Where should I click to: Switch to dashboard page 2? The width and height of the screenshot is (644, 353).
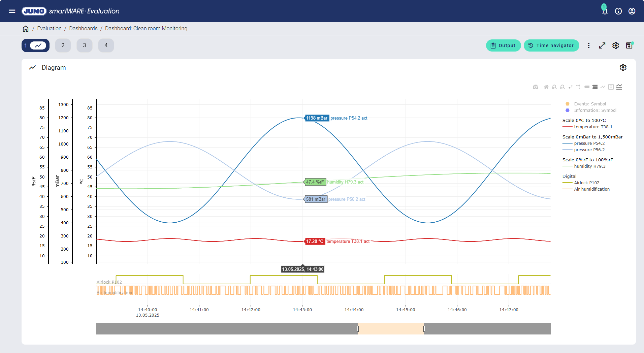tap(63, 45)
